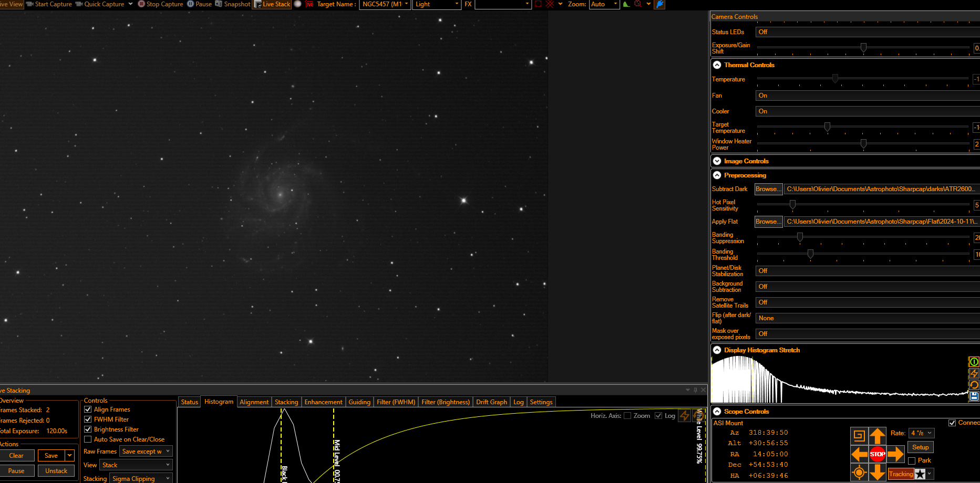This screenshot has height=483, width=980.
Task: Adjust the Hot Pixel Sensitivity slider
Action: [x=792, y=205]
